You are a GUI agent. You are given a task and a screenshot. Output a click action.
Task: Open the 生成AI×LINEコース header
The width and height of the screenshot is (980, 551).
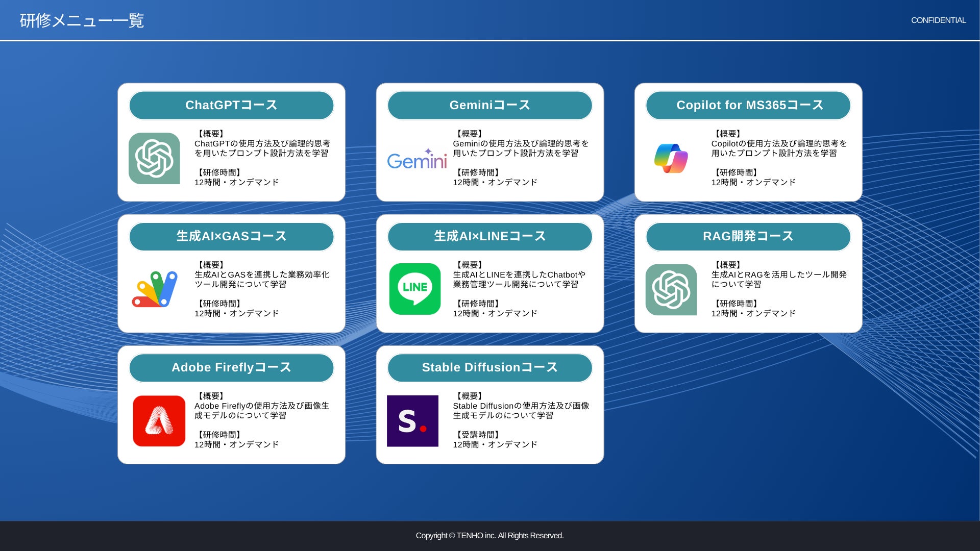[x=489, y=237]
